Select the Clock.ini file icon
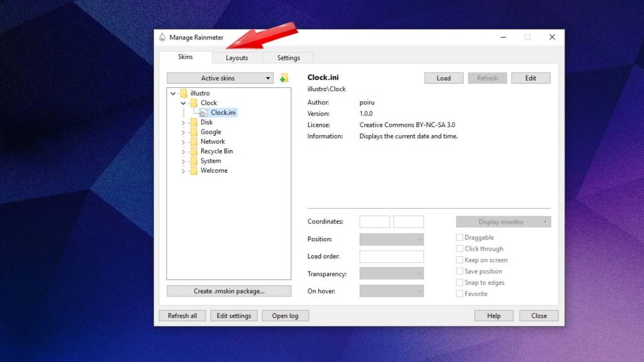This screenshot has height=362, width=644. click(x=203, y=112)
